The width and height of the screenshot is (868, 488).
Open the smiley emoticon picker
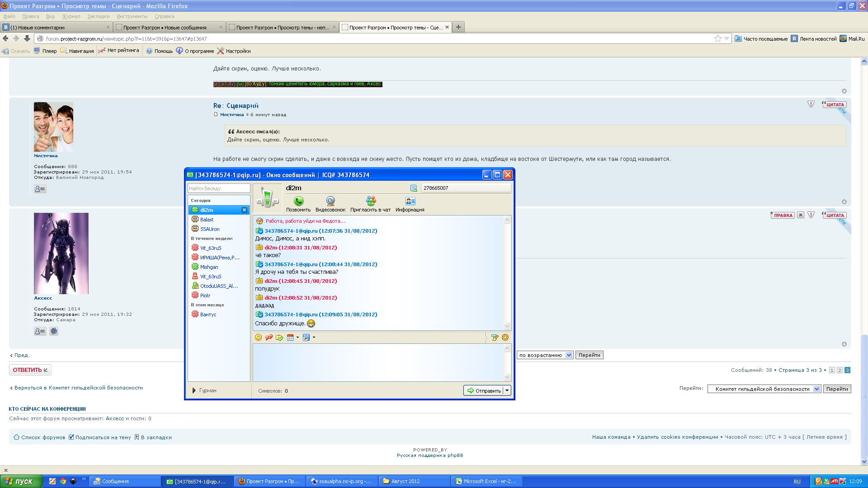click(x=259, y=338)
